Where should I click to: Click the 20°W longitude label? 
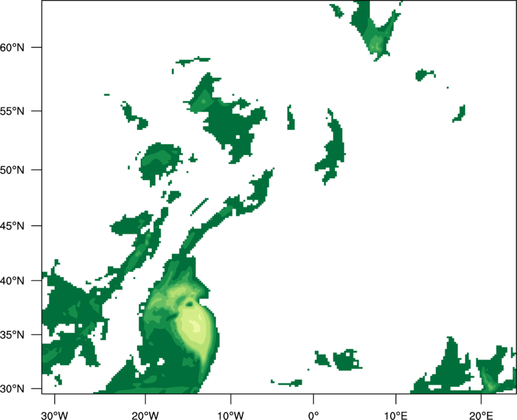[x=145, y=415]
